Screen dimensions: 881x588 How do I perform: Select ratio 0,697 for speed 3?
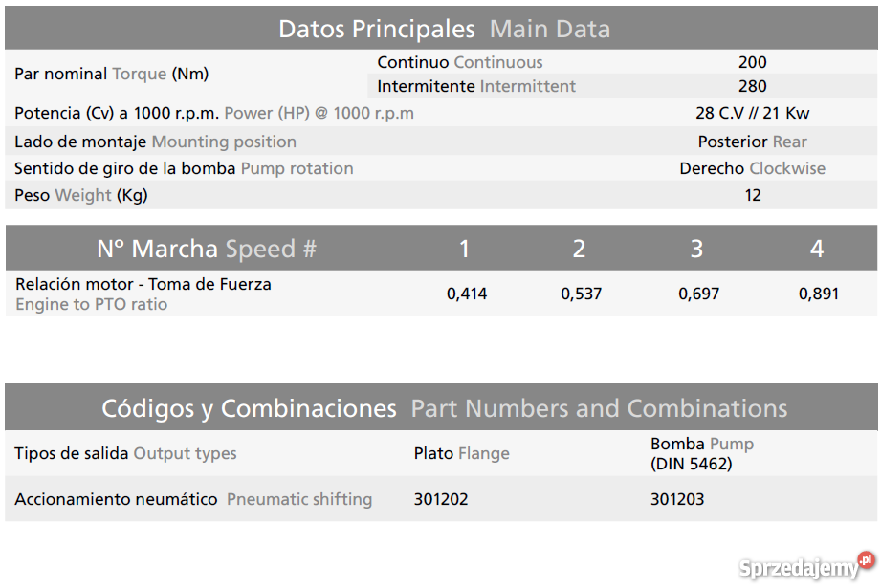point(698,294)
